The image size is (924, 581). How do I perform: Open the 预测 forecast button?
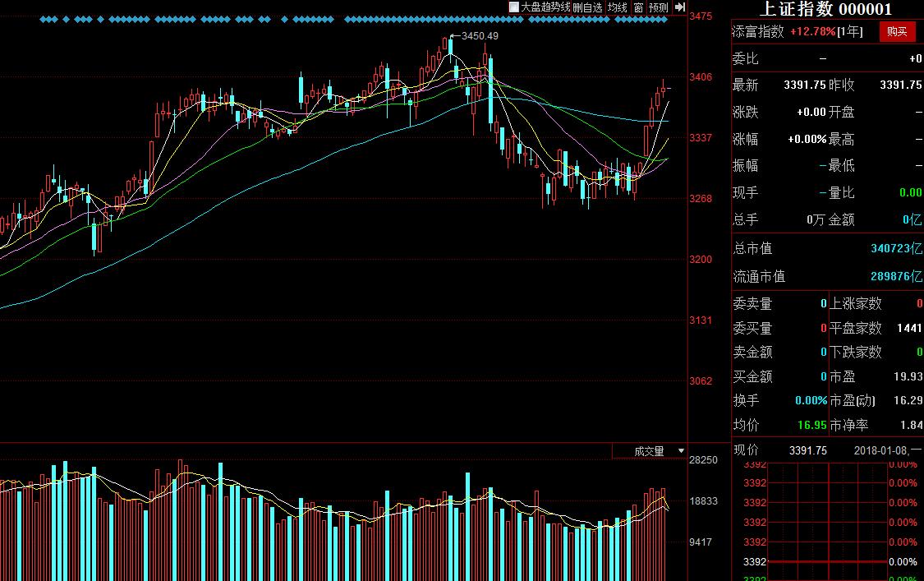(x=658, y=7)
